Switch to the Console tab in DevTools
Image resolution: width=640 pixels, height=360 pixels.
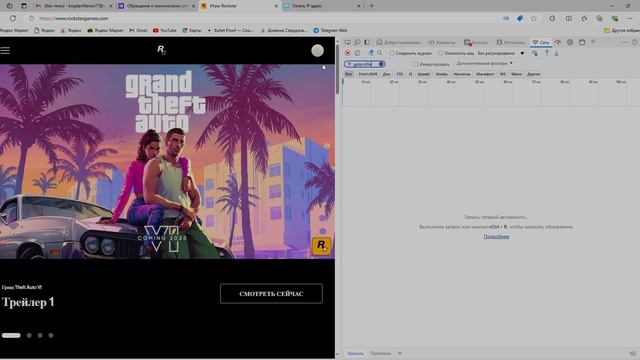pyautogui.click(x=476, y=42)
